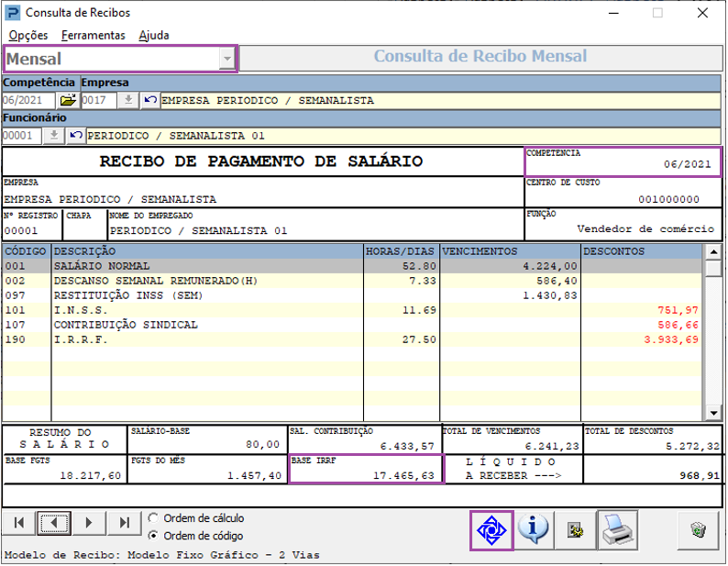Click the Empresa code field 0017
The width and height of the screenshot is (728, 566).
pos(98,100)
